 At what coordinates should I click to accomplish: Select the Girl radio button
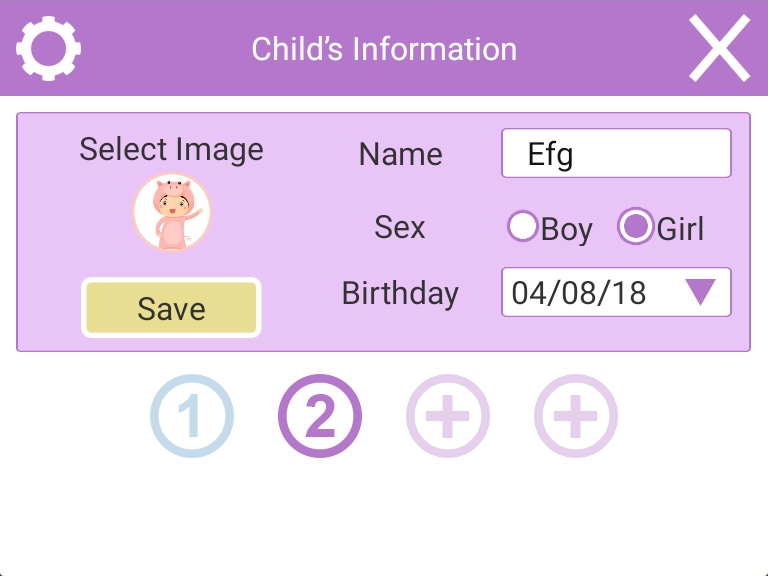point(635,226)
